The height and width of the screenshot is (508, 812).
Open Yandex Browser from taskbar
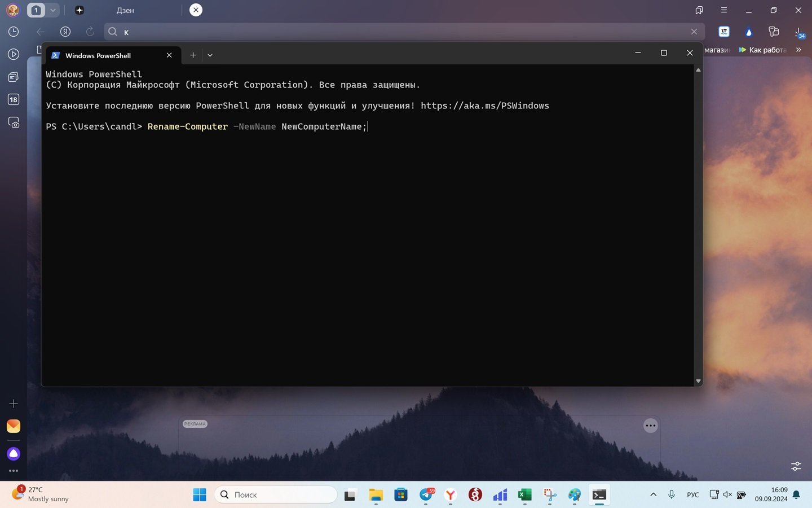(451, 495)
